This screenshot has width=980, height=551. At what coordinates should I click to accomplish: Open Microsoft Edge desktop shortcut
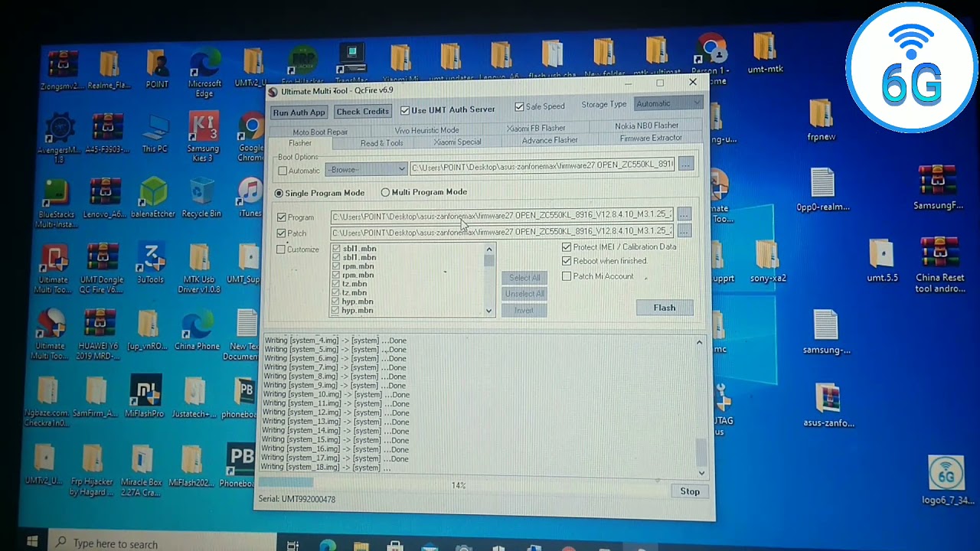click(204, 73)
